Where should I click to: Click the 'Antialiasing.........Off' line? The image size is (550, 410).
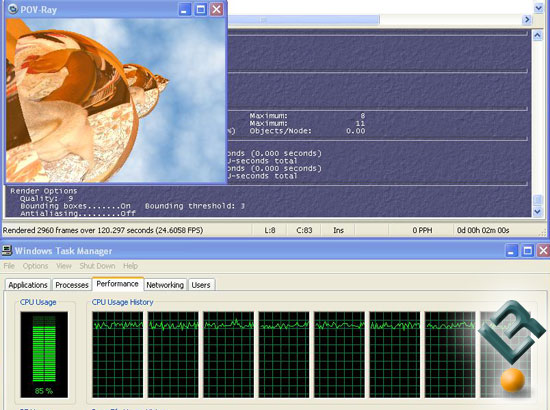[x=78, y=213]
